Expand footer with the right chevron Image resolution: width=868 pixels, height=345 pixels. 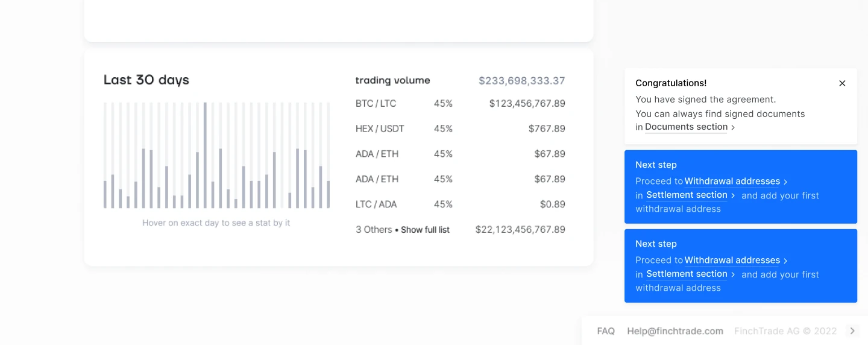coord(852,331)
